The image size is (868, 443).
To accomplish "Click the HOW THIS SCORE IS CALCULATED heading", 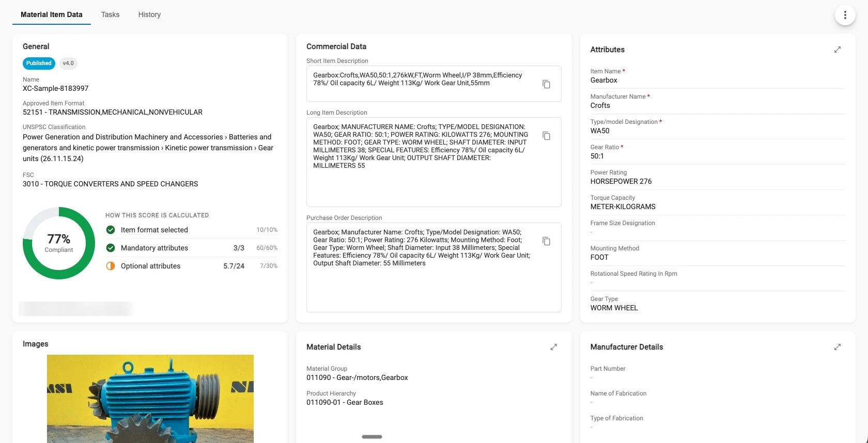I will point(157,215).
